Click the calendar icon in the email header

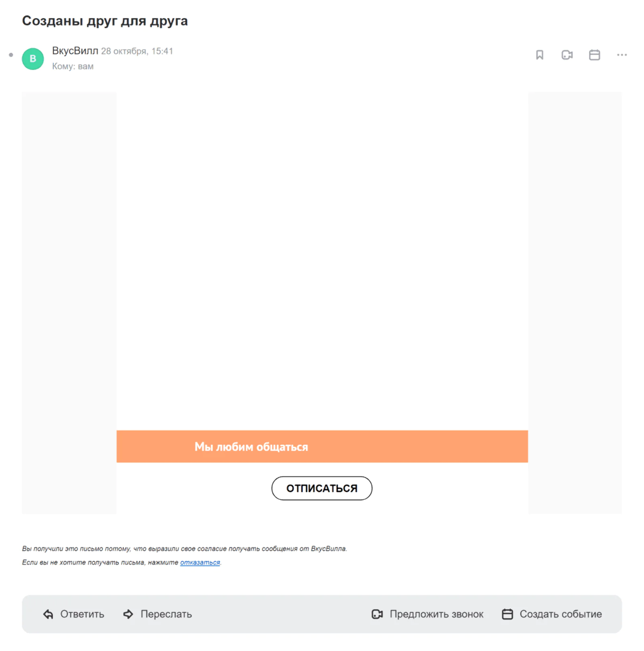[x=594, y=55]
